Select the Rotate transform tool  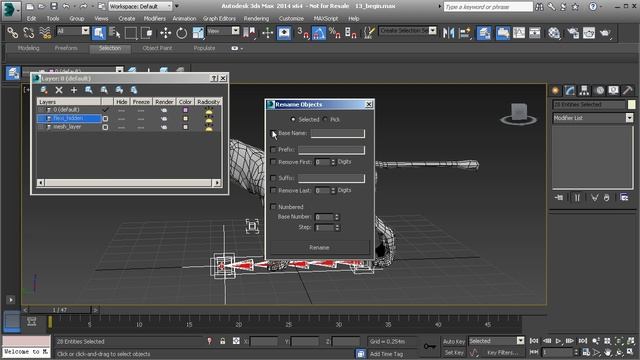(x=181, y=33)
